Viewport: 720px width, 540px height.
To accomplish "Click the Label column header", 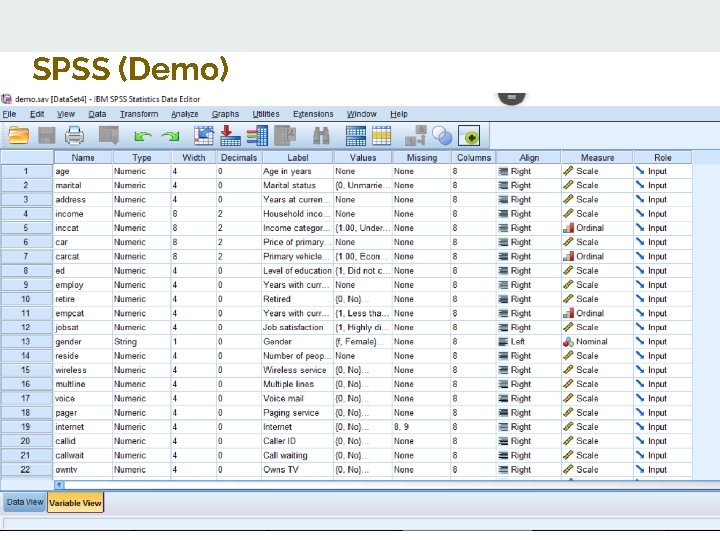I will (x=298, y=158).
